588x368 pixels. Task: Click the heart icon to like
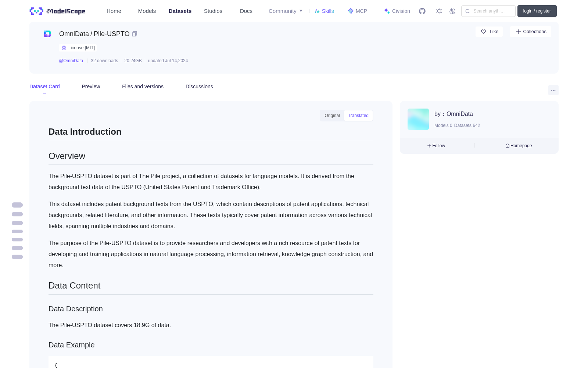[x=484, y=32]
